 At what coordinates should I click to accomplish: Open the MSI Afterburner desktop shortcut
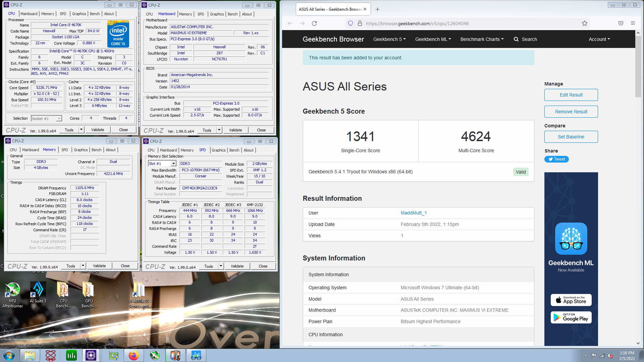tap(12, 295)
